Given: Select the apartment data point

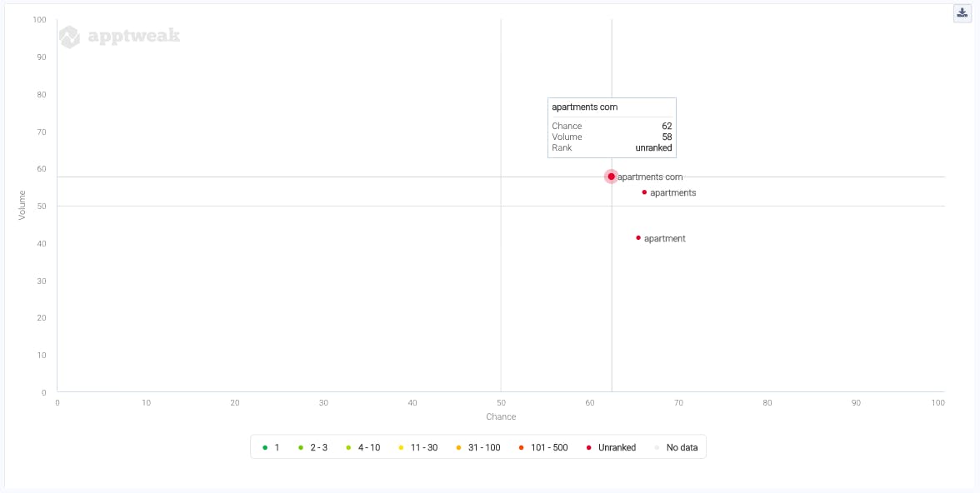Looking at the screenshot, I should [x=638, y=238].
